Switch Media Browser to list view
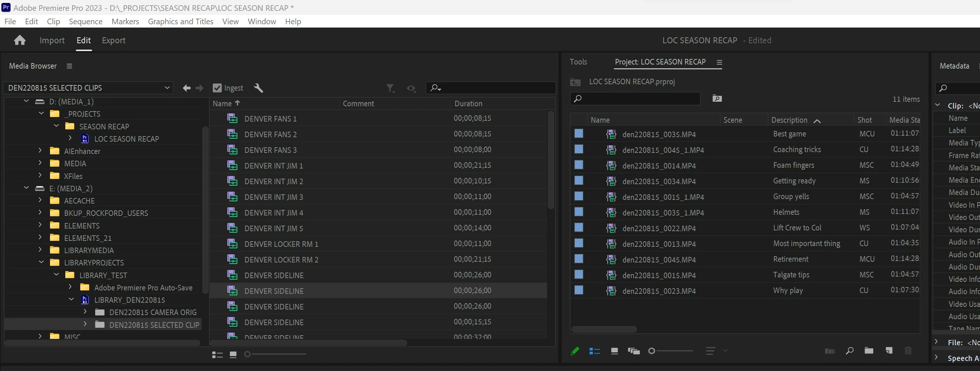Viewport: 980px width, 371px height. pyautogui.click(x=217, y=355)
